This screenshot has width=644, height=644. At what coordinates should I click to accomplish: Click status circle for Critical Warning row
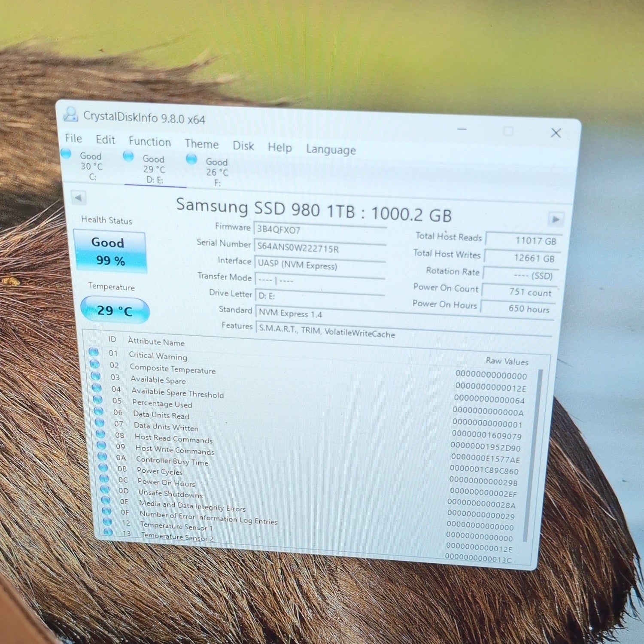click(94, 352)
